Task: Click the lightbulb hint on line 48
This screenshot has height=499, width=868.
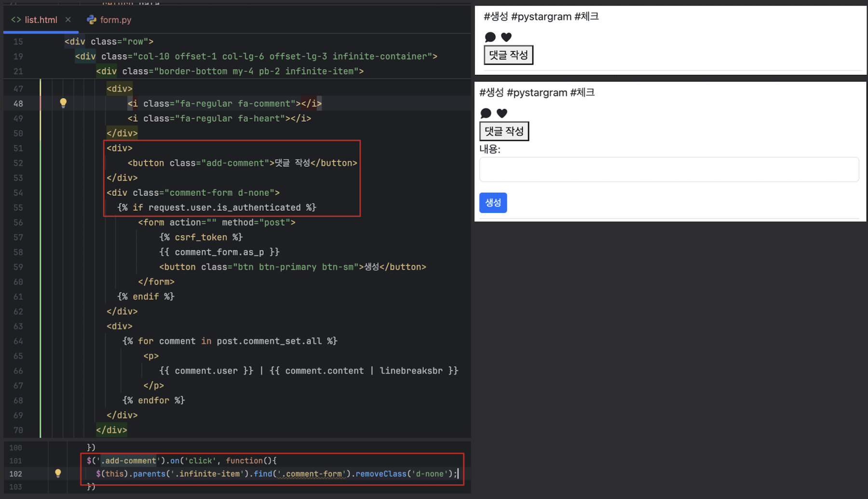Action: click(x=63, y=103)
